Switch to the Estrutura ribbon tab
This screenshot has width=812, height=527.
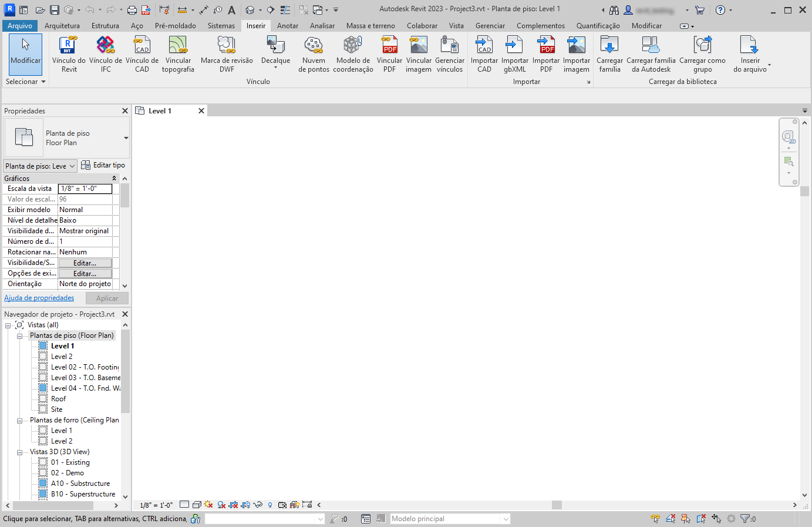click(x=105, y=26)
